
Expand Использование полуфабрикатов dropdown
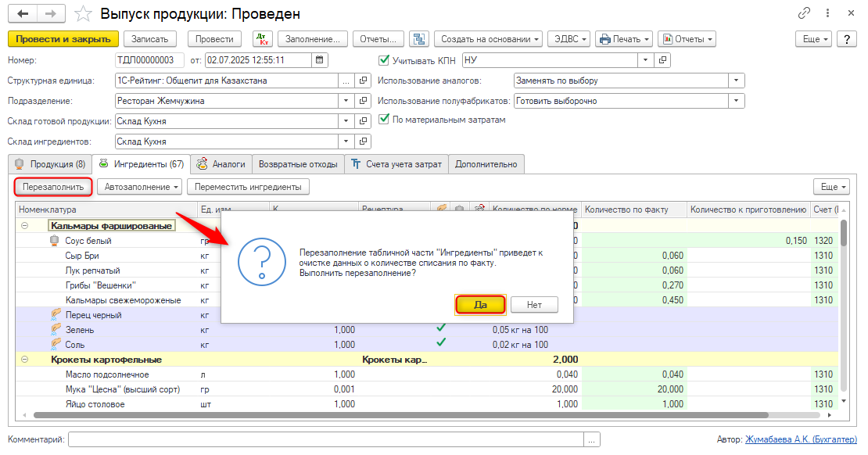pos(737,101)
